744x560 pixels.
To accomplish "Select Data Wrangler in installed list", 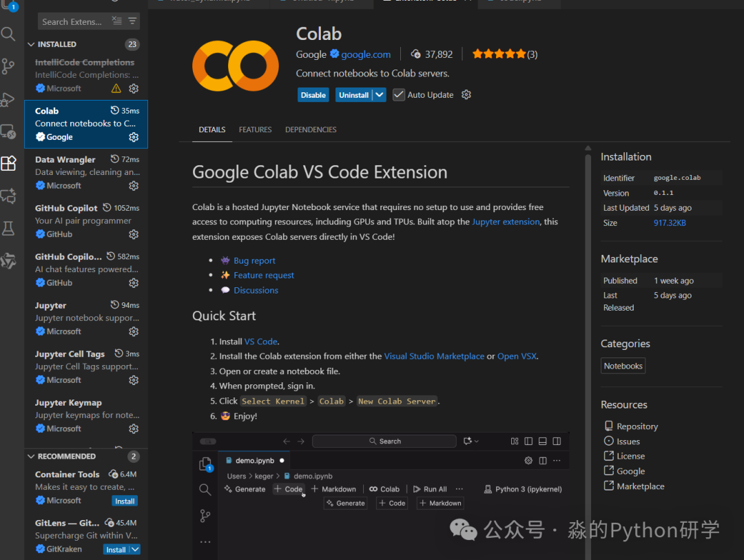I will point(86,172).
